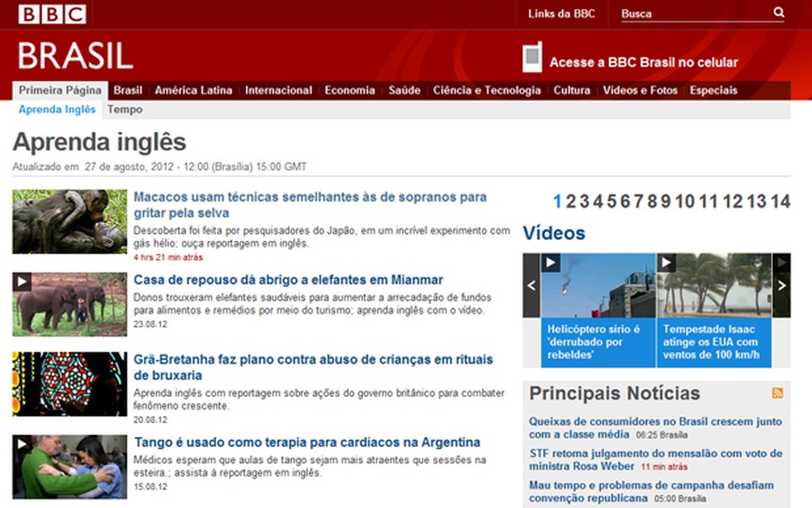
Task: Open the RSS feed for Principais Notícias
Action: [777, 394]
